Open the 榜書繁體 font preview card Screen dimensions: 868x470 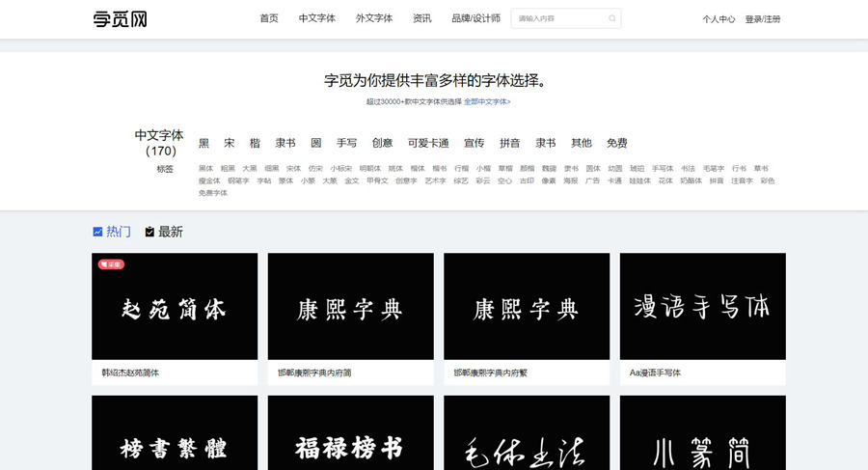coord(175,433)
